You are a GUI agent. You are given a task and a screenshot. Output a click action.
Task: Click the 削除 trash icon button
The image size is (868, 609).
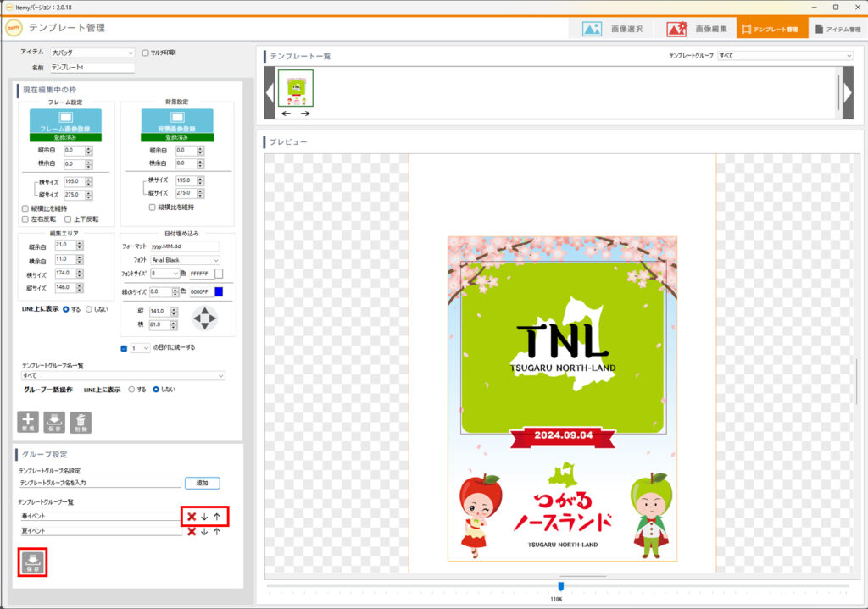(x=81, y=422)
